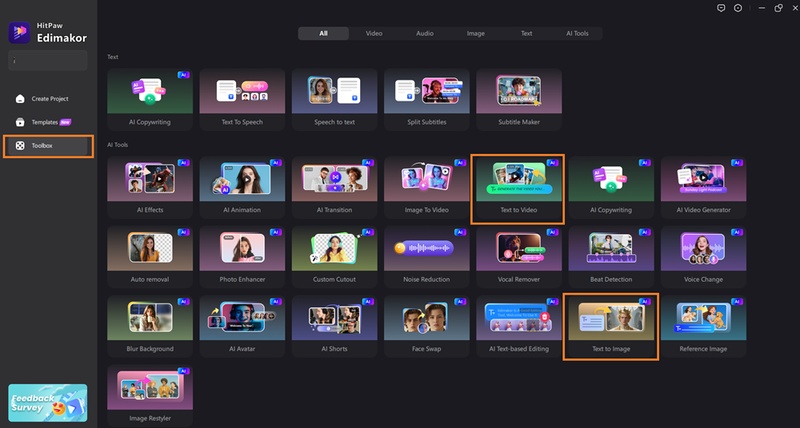
Task: Open the AI Copywriting tool in Text section
Action: pyautogui.click(x=149, y=99)
